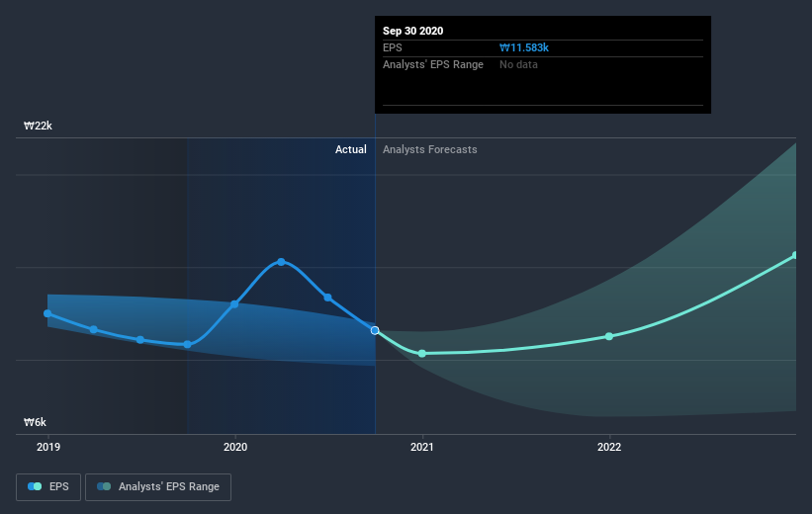
Task: Click the EPS data point in mid-2020
Action: (327, 298)
